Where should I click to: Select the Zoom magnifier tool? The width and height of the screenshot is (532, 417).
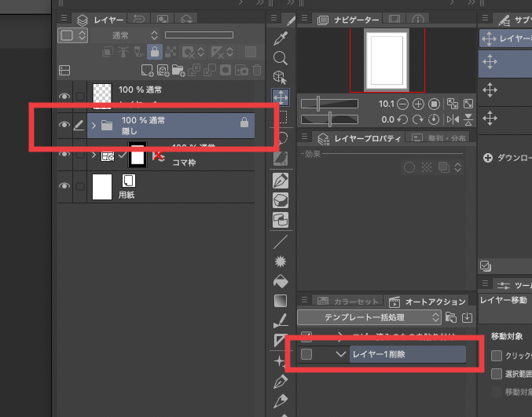click(x=281, y=58)
